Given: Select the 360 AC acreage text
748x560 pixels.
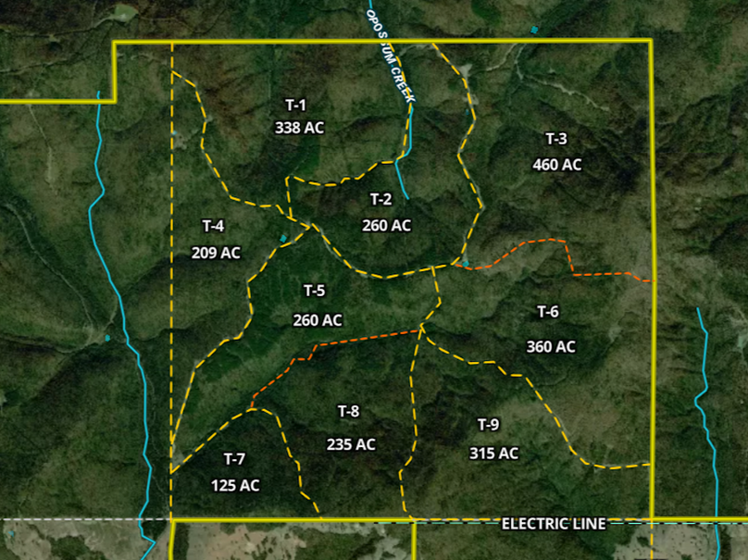Looking at the screenshot, I should click(x=551, y=347).
